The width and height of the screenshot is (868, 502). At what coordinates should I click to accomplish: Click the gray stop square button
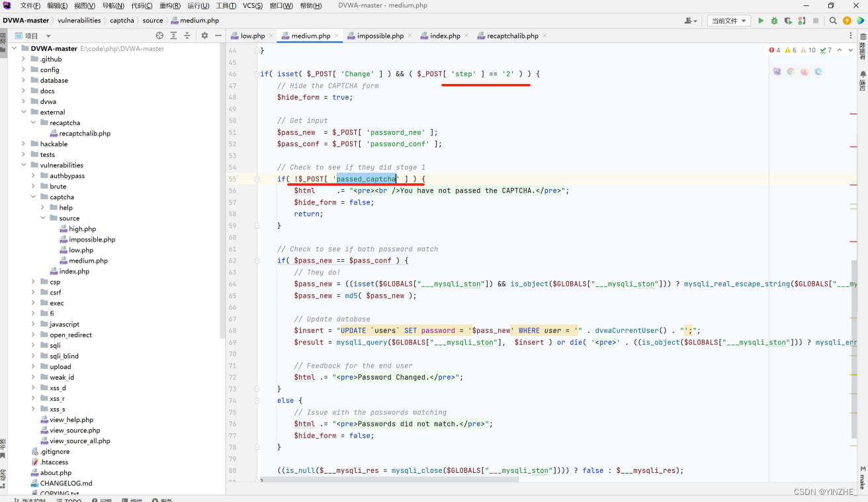816,21
